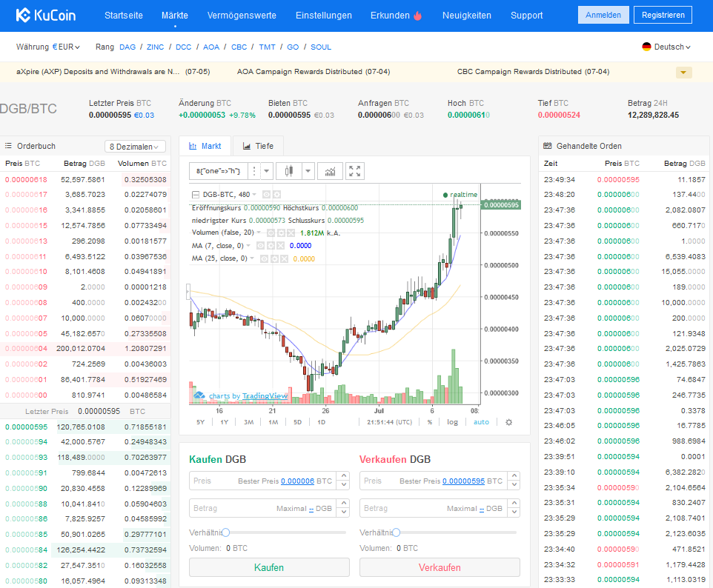
Task: Toggle log scale on chart
Action: (x=452, y=422)
